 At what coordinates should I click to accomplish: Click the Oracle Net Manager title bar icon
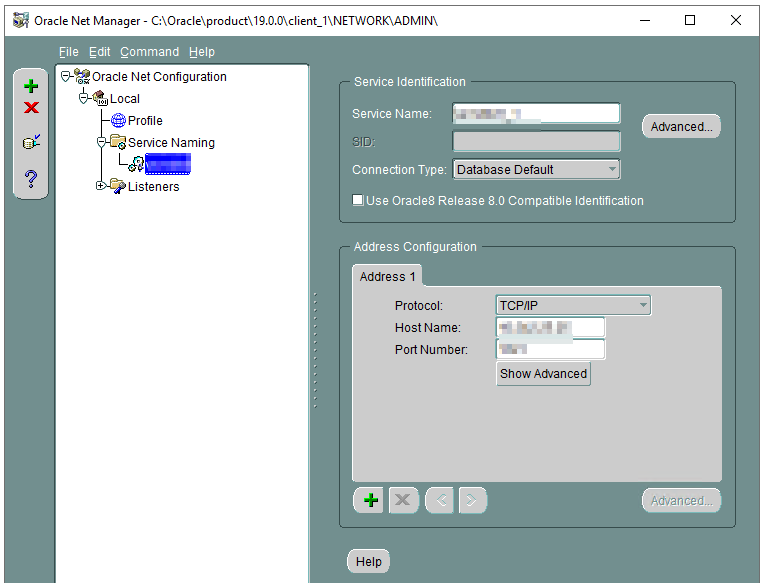[21, 21]
